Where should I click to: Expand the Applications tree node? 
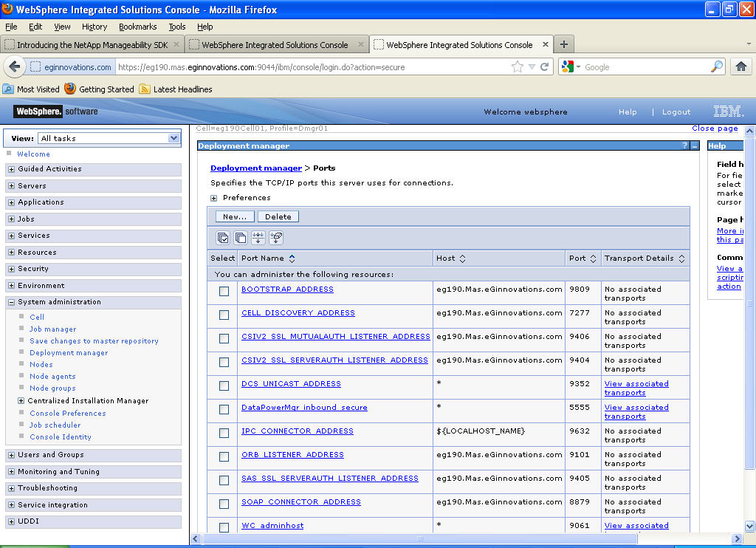coord(12,202)
